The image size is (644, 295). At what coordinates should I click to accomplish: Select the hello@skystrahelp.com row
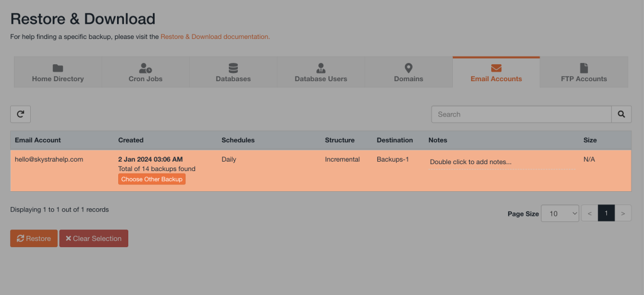click(49, 160)
